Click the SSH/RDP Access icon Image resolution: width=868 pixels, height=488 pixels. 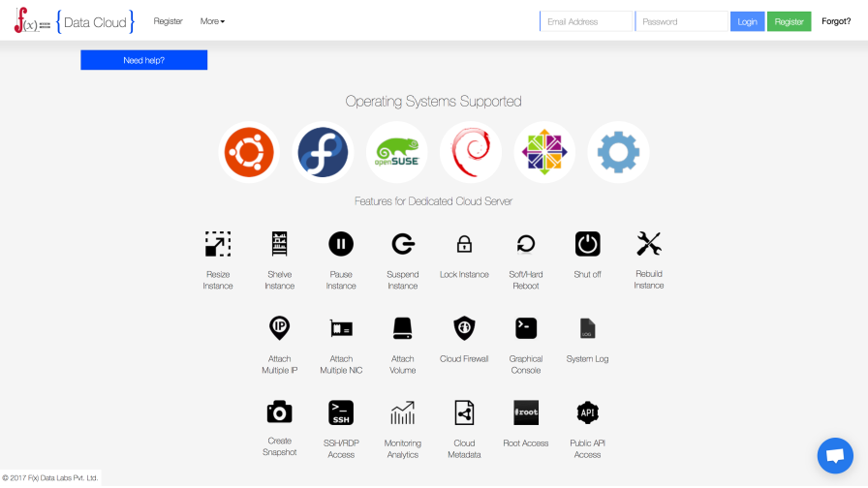[x=341, y=412]
